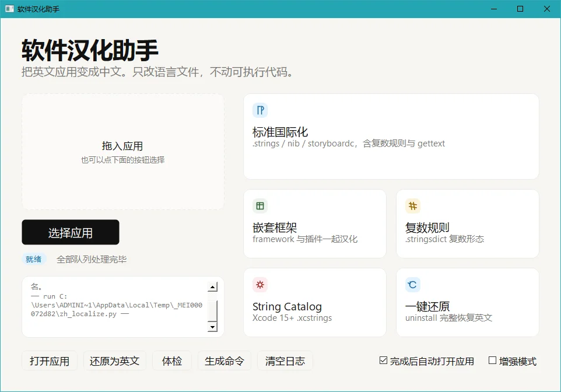Click the 选择应用 button
This screenshot has height=392, width=561.
point(71,232)
